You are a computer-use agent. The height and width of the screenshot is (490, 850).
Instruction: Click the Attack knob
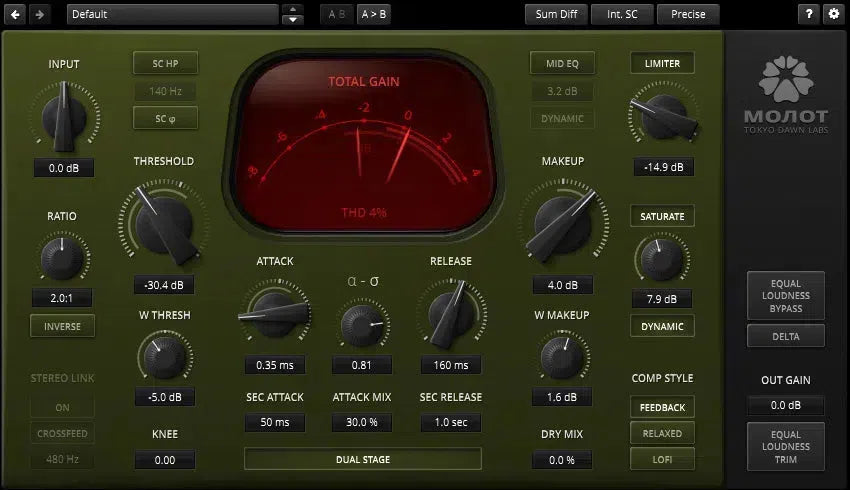coord(274,314)
